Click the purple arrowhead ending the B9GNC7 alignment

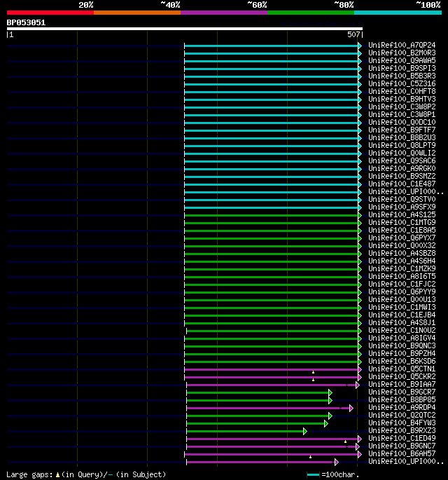click(358, 446)
